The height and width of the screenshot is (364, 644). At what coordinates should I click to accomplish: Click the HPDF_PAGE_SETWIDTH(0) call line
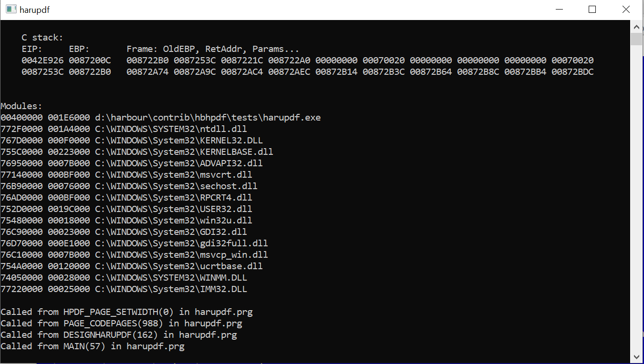click(126, 312)
